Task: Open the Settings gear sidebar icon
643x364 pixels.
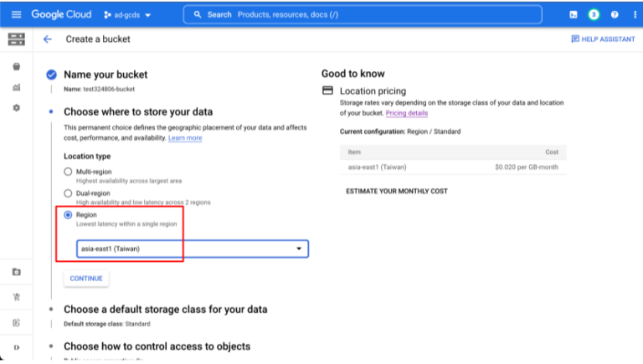Action: [17, 108]
